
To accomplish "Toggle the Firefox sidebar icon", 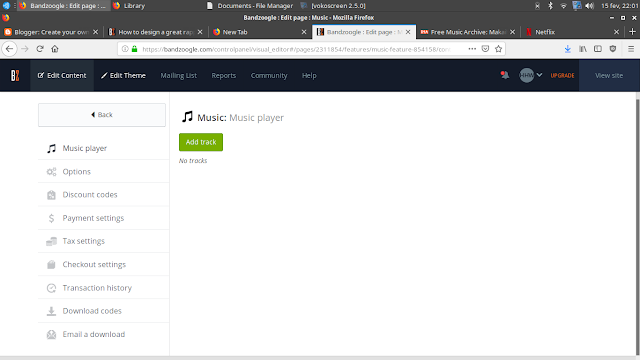I will 598,49.
